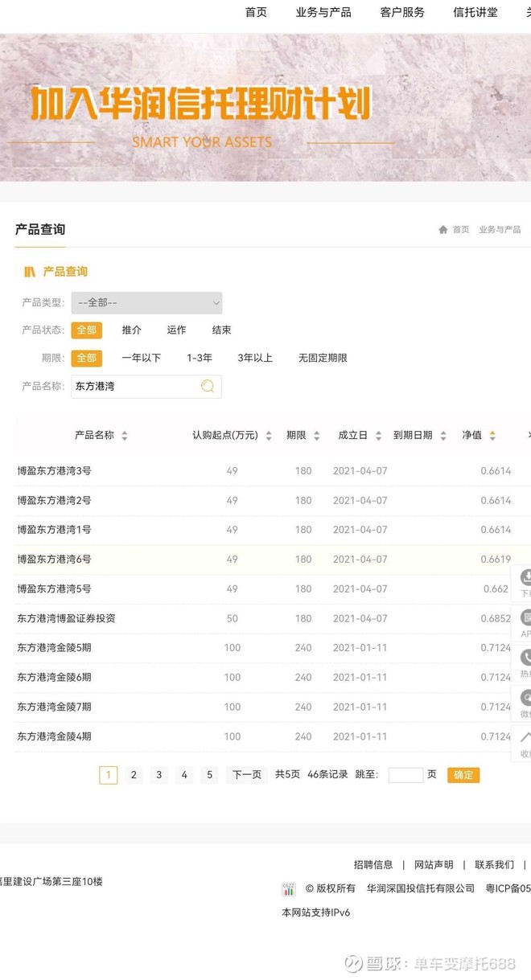Open product 东方港湾金陵4期

[55, 736]
